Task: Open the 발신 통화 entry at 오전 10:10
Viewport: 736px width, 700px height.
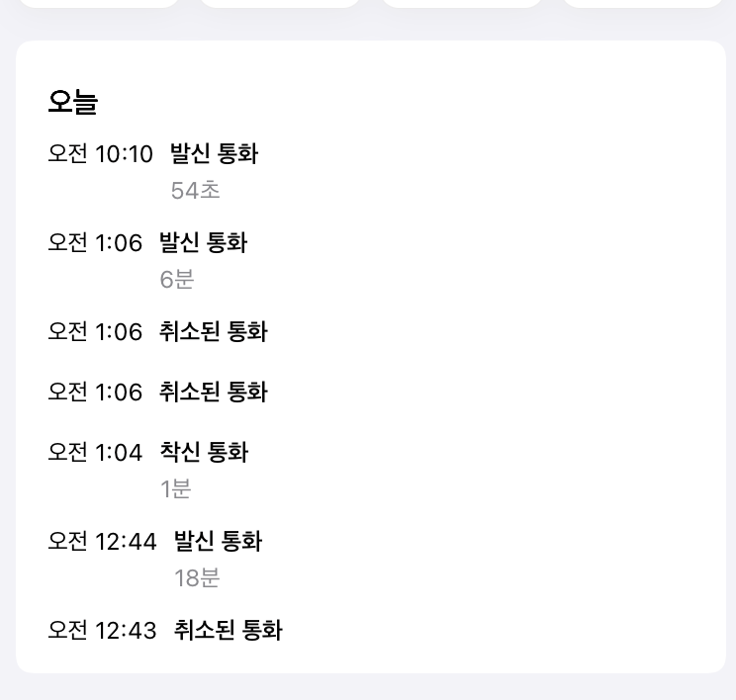Action: click(214, 154)
